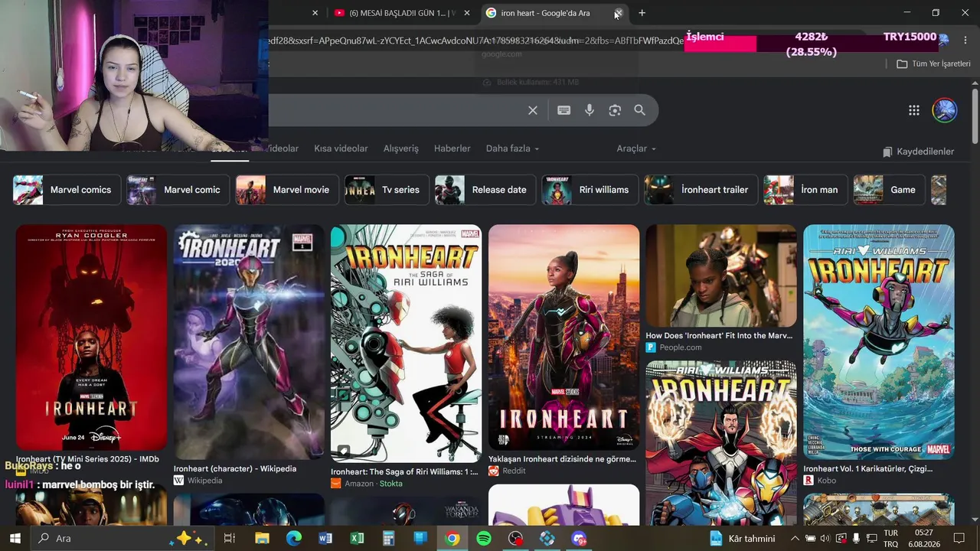Image resolution: width=980 pixels, height=551 pixels.
Task: Open Excel from the taskbar
Action: click(x=357, y=538)
